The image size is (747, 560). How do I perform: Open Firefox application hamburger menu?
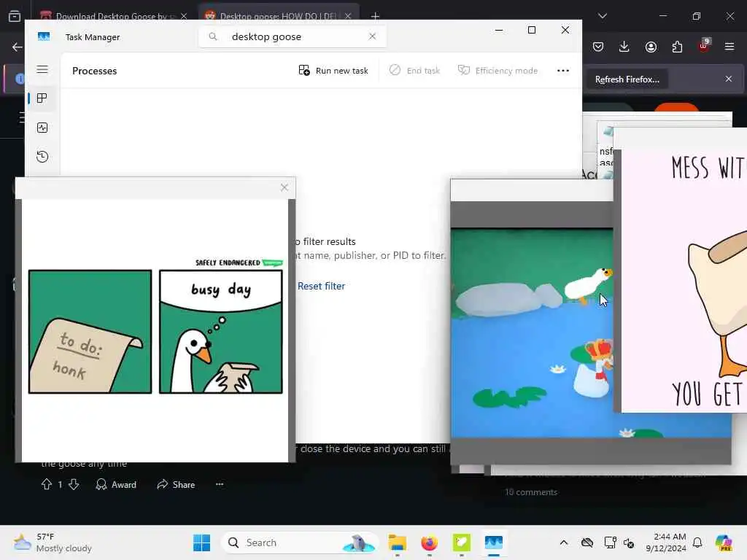[x=729, y=47]
